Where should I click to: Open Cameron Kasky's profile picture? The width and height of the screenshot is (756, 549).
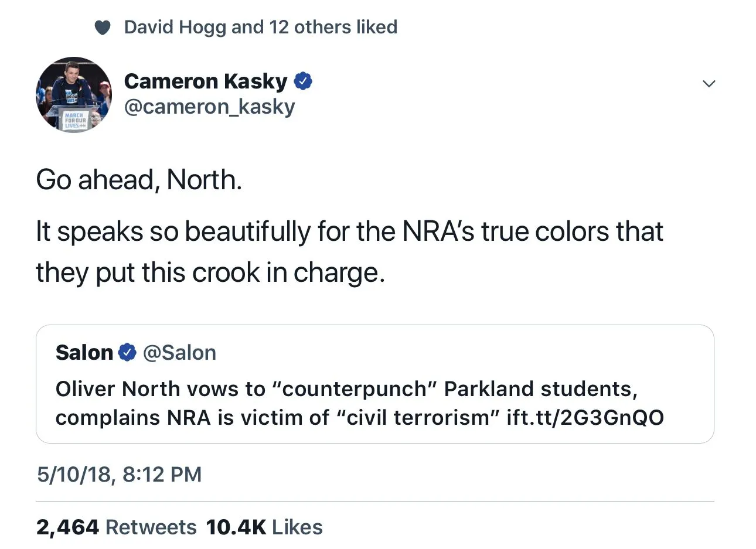(x=74, y=95)
